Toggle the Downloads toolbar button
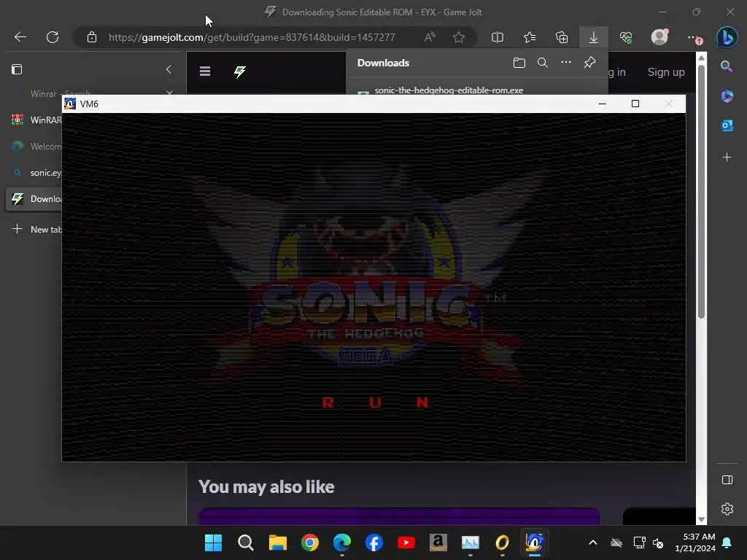747x560 pixels. tap(594, 37)
